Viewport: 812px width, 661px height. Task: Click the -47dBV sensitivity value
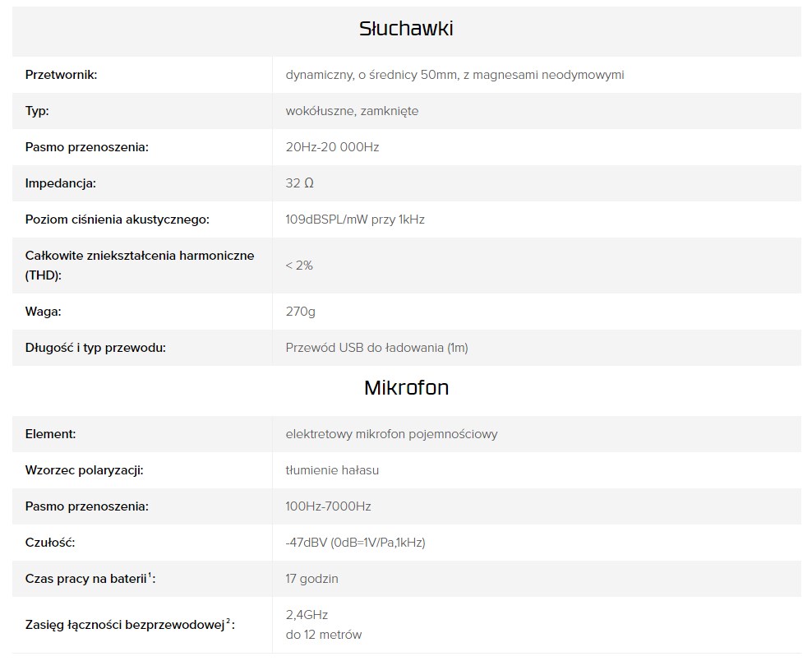(x=355, y=543)
